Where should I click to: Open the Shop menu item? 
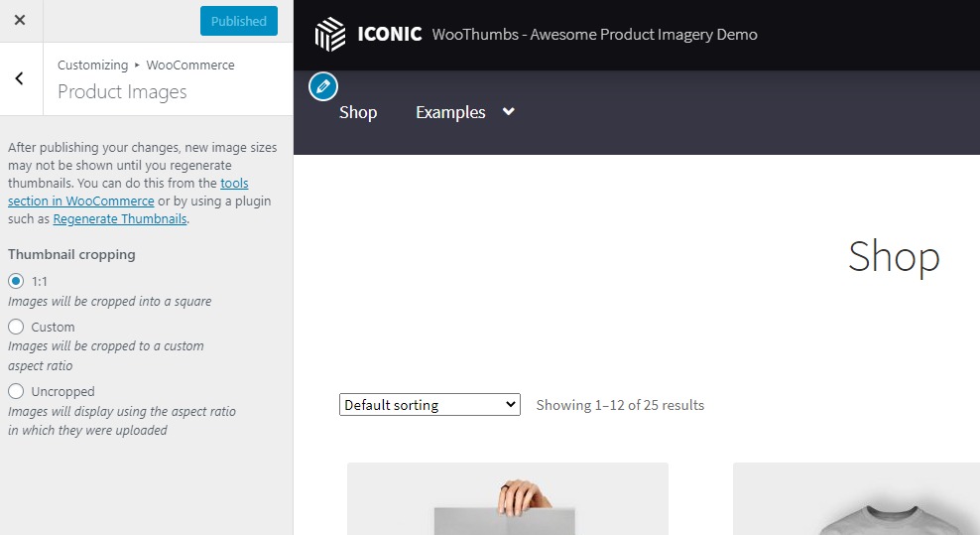tap(358, 112)
